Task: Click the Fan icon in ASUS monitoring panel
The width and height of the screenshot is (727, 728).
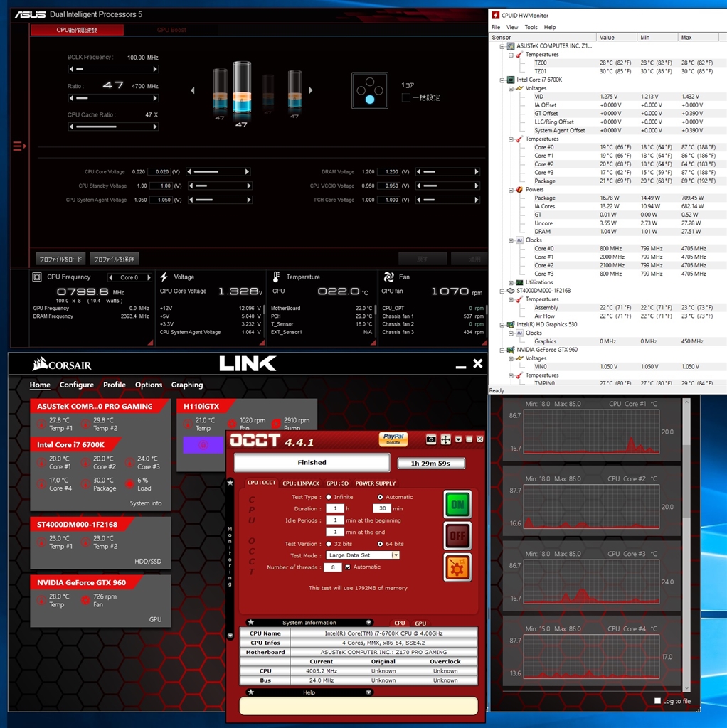Action: click(389, 277)
